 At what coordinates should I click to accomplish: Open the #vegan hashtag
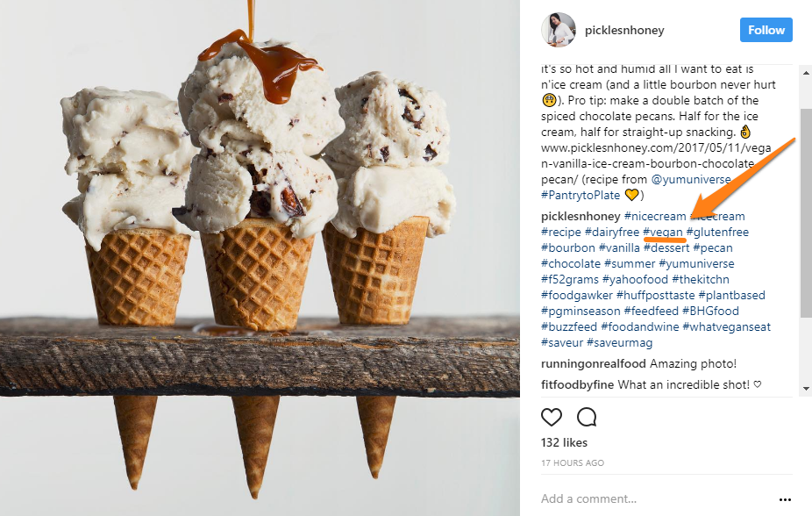663,232
